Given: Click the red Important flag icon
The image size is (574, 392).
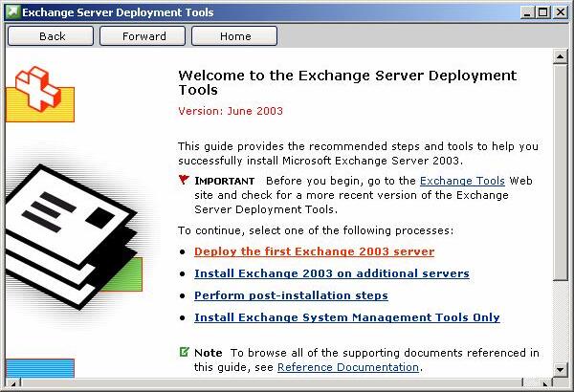Looking at the screenshot, I should (x=184, y=180).
